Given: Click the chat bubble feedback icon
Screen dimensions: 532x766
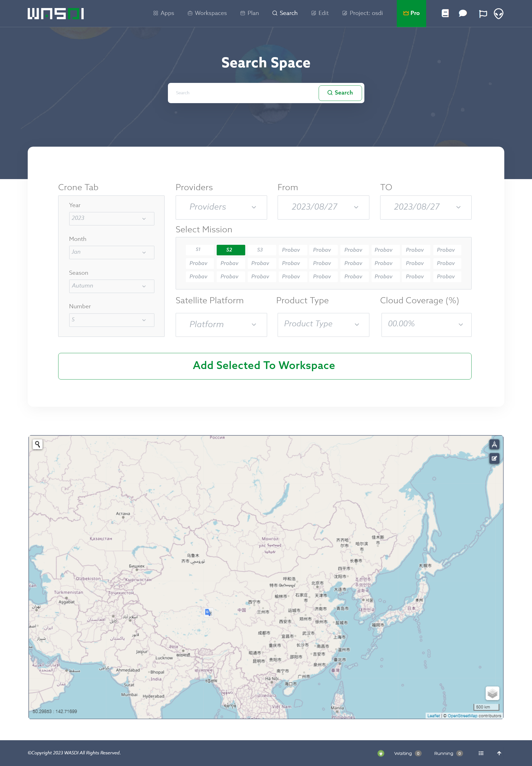Looking at the screenshot, I should [463, 13].
